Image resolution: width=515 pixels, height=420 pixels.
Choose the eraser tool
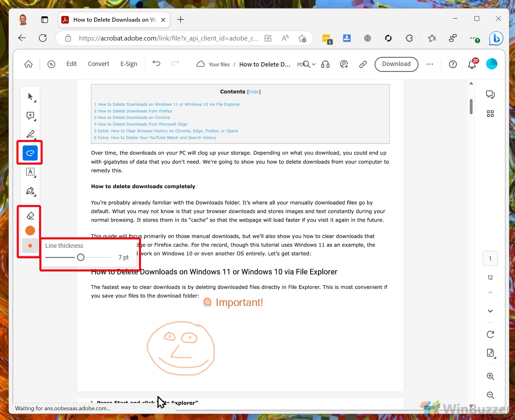click(30, 215)
